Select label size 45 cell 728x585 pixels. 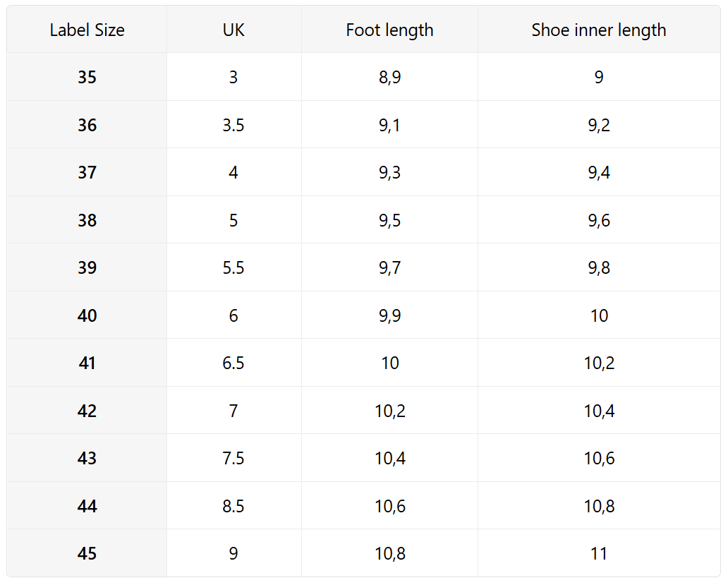[87, 554]
